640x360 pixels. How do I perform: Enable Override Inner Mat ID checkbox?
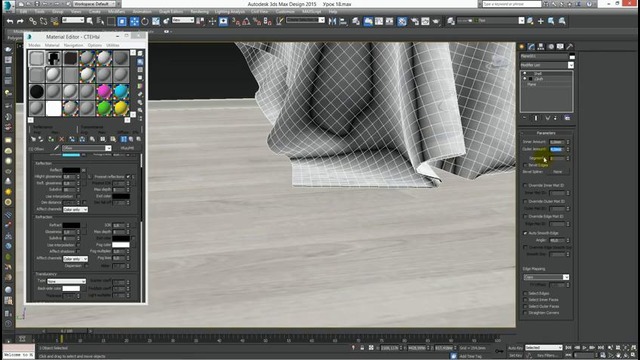pos(525,185)
